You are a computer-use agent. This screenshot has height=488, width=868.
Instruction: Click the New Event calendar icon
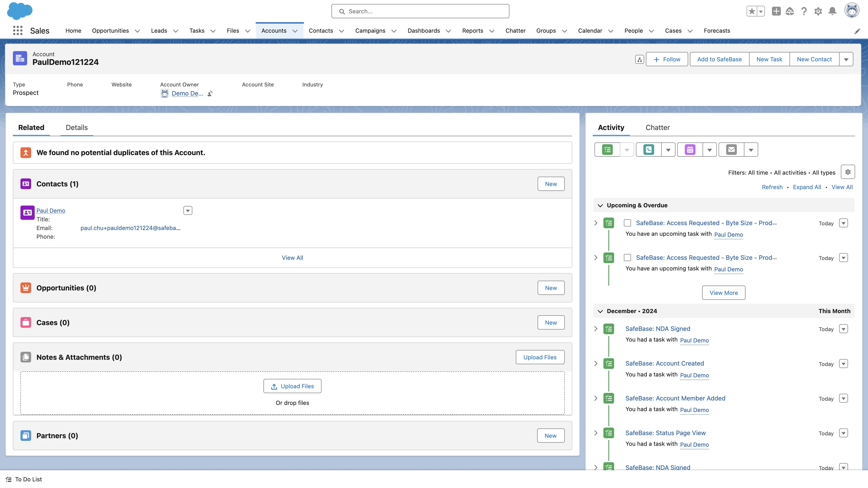click(x=690, y=150)
